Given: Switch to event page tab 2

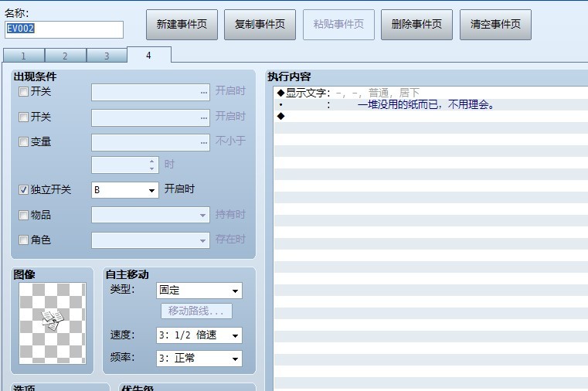Looking at the screenshot, I should [x=65, y=56].
